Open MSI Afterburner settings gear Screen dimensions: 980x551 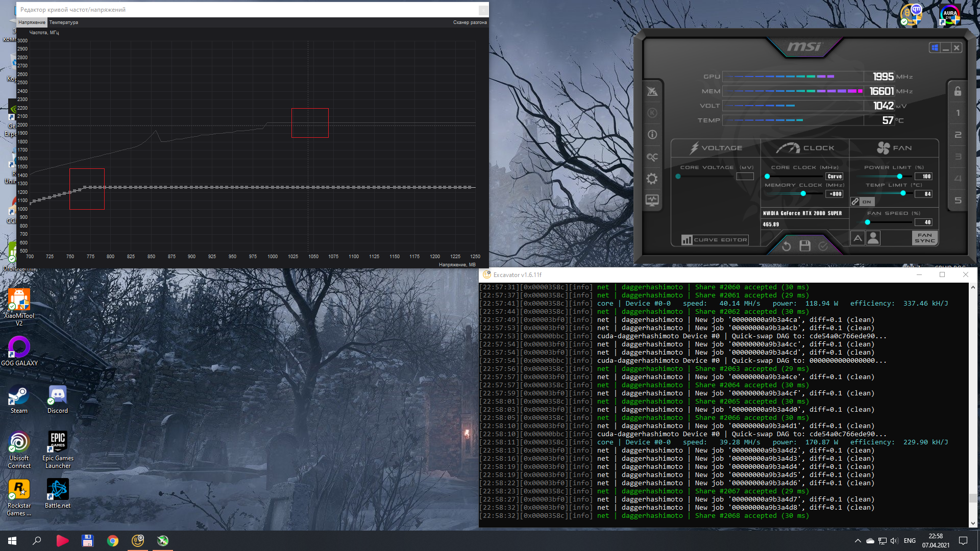tap(652, 179)
